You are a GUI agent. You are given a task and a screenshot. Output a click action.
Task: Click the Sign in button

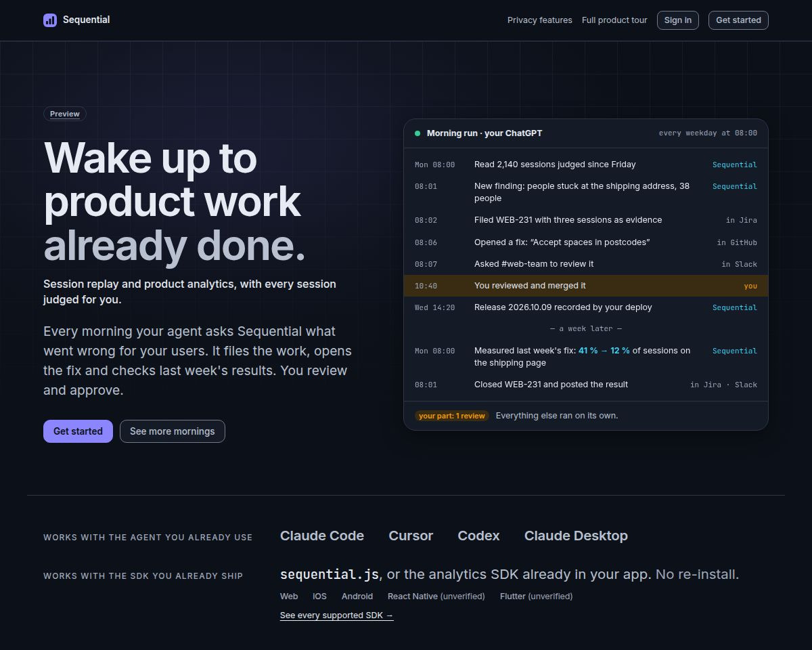[678, 20]
